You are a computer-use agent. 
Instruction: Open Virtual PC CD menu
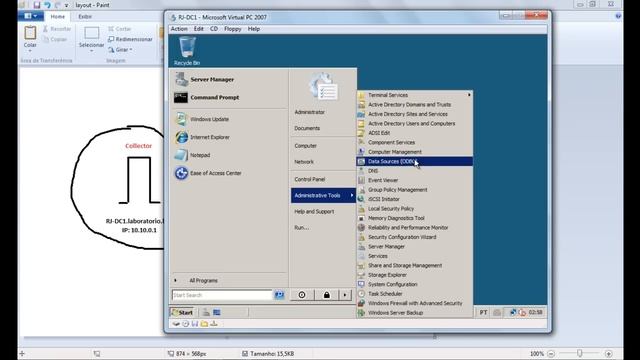coord(214,29)
